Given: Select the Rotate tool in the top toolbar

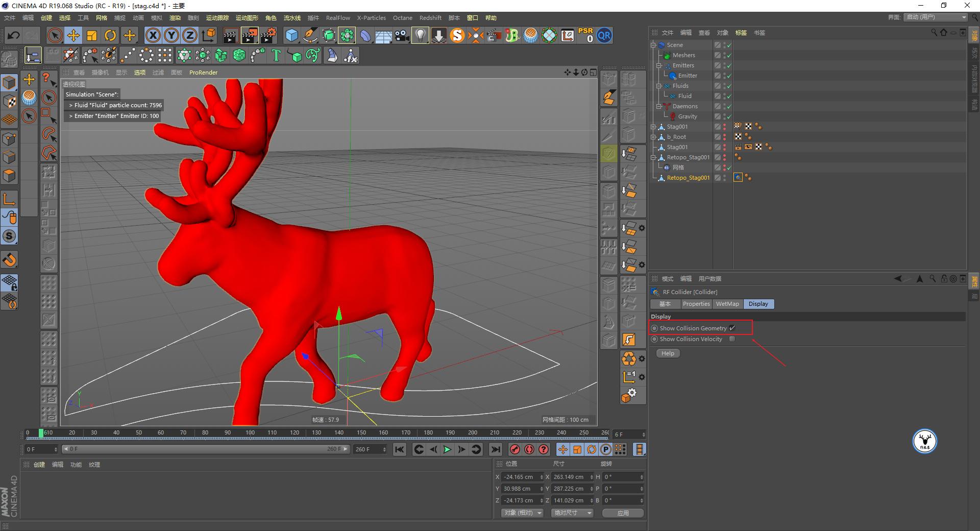Looking at the screenshot, I should (x=110, y=36).
